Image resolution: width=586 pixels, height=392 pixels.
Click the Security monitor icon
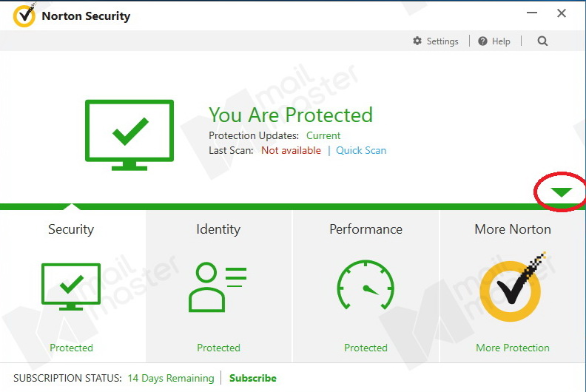point(71,286)
